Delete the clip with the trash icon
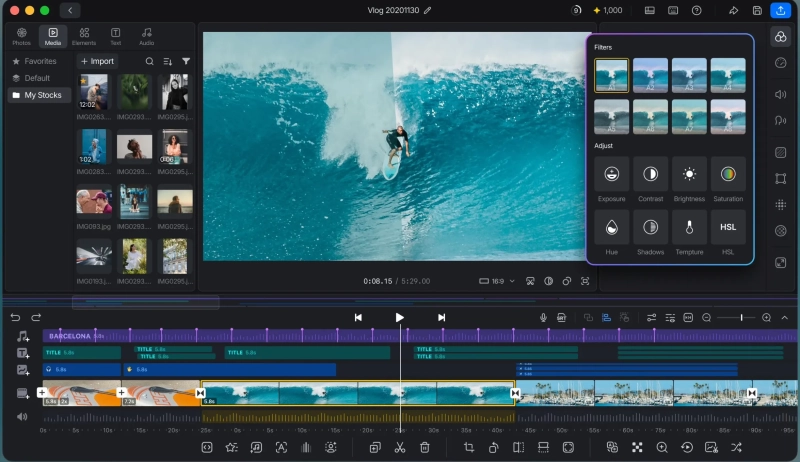800x462 pixels. [424, 447]
